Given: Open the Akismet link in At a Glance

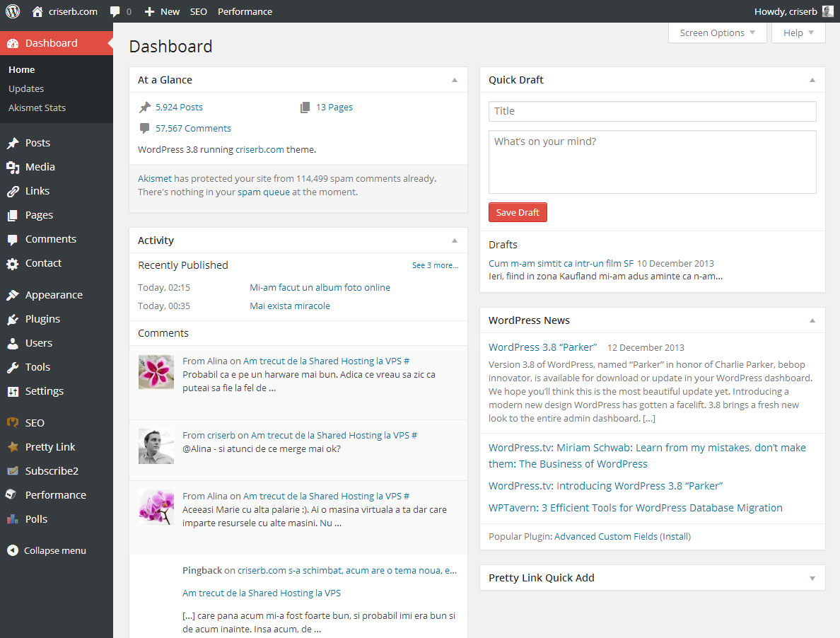Looking at the screenshot, I should pyautogui.click(x=155, y=178).
